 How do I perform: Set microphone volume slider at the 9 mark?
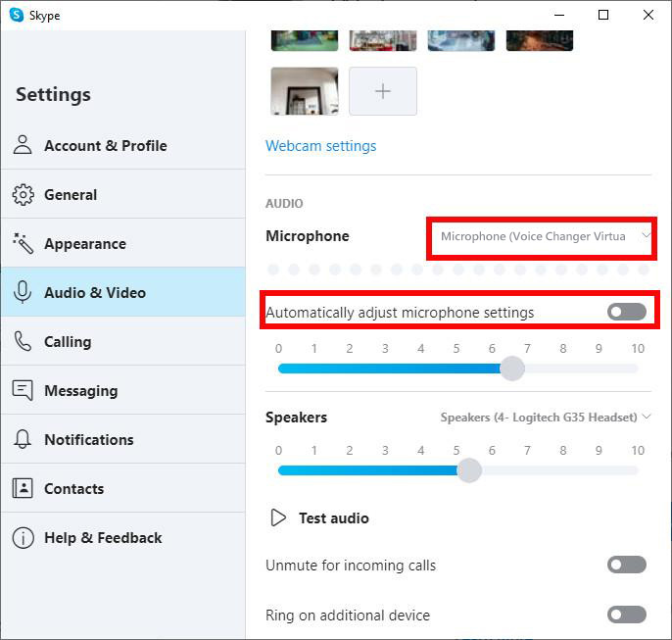tap(599, 369)
